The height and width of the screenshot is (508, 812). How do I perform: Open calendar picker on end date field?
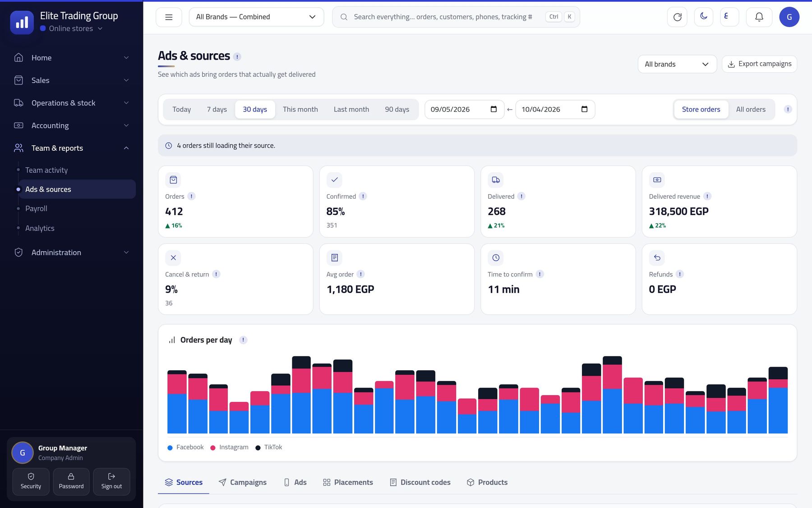584,109
